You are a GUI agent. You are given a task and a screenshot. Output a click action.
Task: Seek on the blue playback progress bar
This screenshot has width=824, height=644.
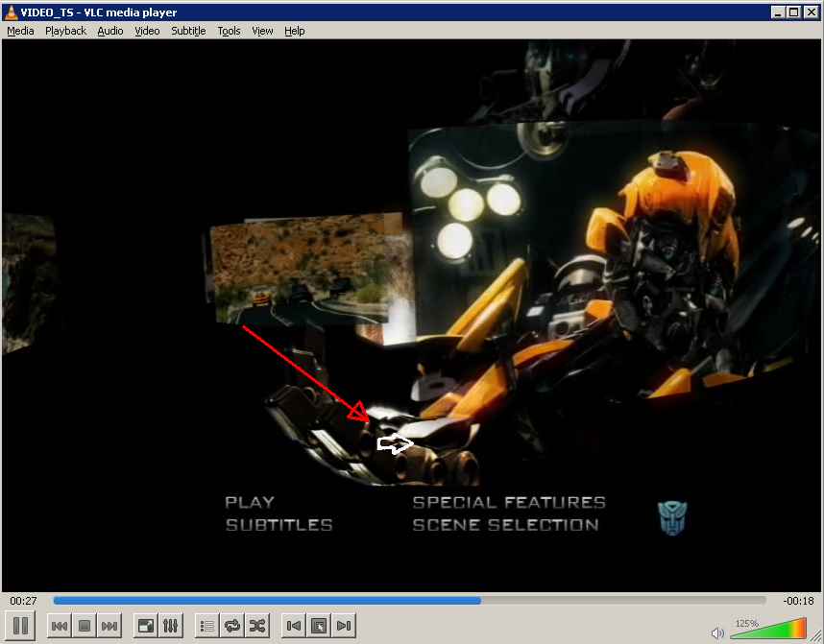409,601
